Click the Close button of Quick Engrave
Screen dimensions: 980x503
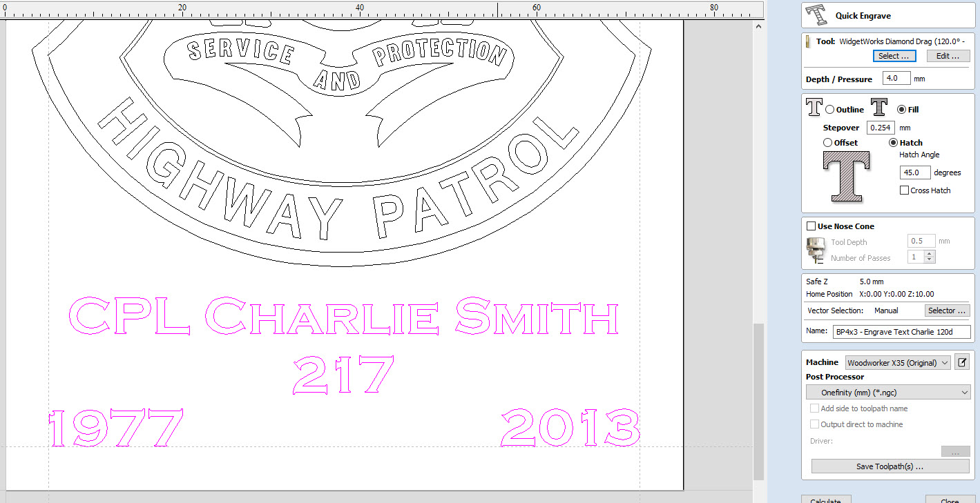(949, 500)
